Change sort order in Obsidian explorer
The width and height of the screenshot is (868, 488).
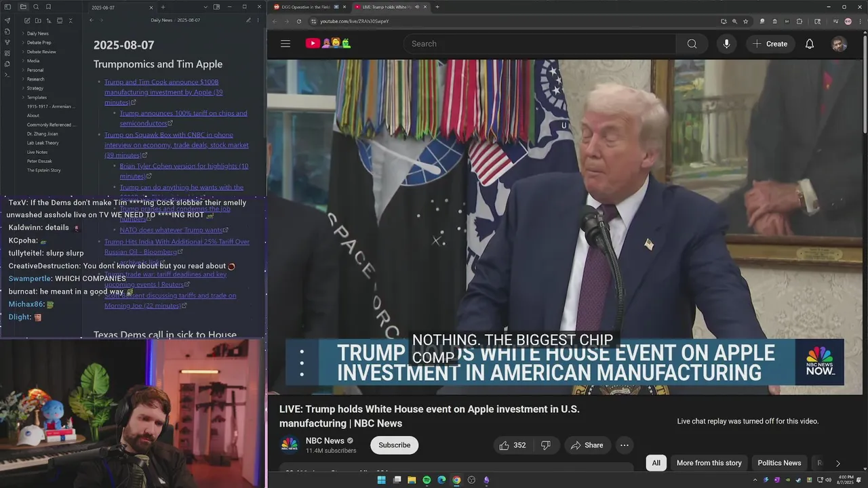pos(48,21)
